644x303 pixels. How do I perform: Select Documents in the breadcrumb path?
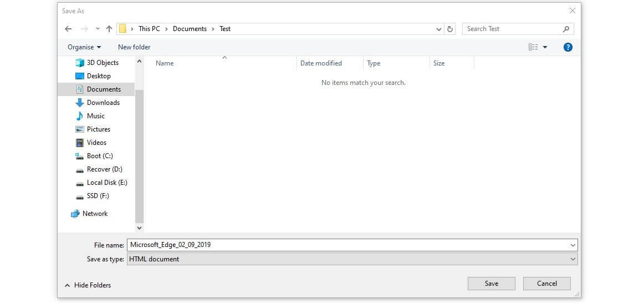click(190, 29)
